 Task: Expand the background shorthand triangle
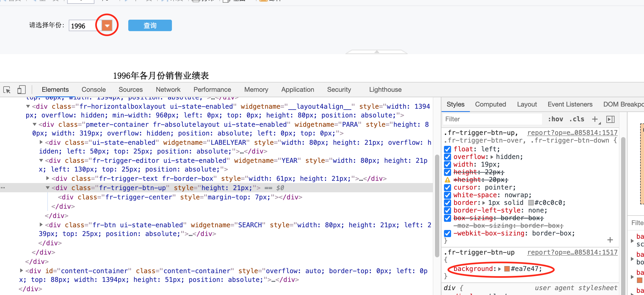click(499, 269)
